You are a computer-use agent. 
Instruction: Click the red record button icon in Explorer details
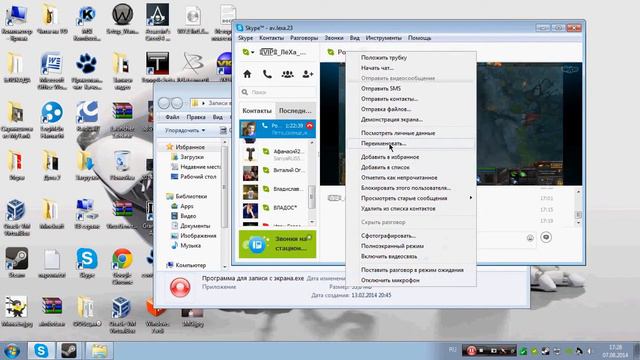(x=180, y=287)
